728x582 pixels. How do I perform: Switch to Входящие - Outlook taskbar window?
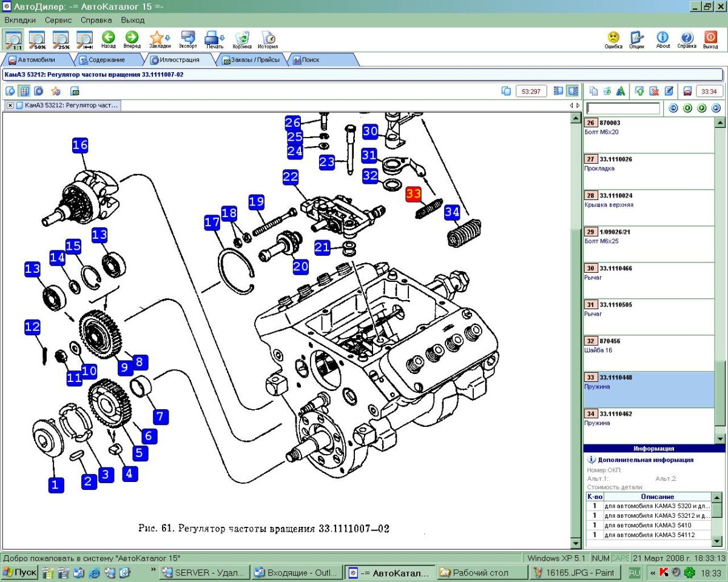coord(297,572)
